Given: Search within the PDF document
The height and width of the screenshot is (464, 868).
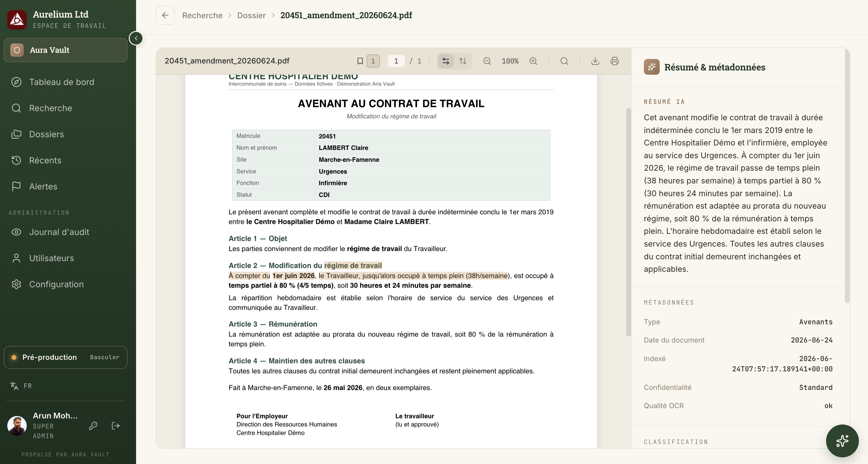Looking at the screenshot, I should [564, 61].
